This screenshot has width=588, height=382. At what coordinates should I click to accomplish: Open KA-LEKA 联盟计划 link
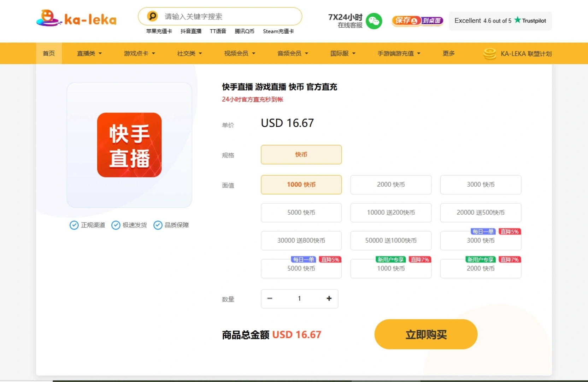[526, 54]
